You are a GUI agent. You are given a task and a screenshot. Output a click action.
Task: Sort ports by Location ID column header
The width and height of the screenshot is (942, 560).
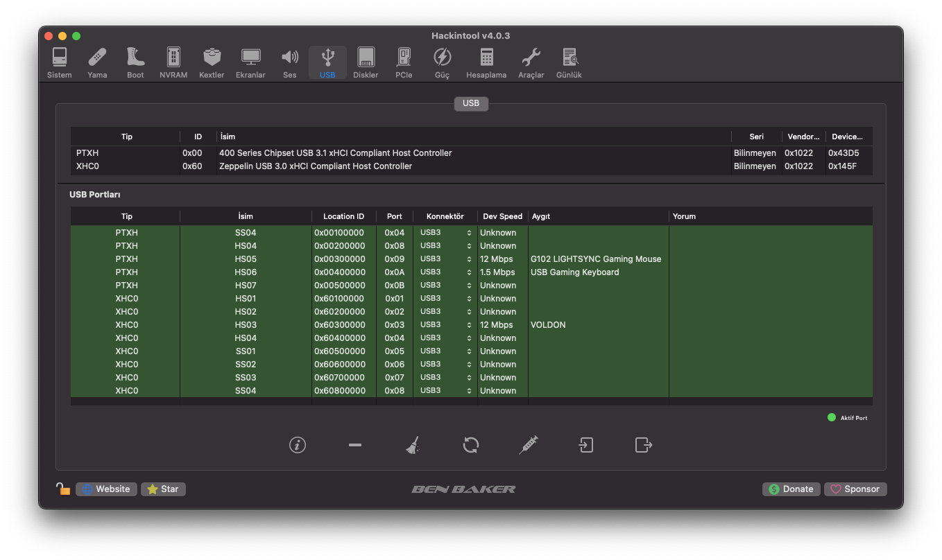pos(343,217)
